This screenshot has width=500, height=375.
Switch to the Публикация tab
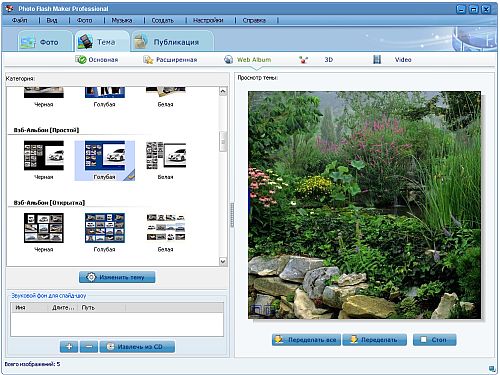[172, 42]
